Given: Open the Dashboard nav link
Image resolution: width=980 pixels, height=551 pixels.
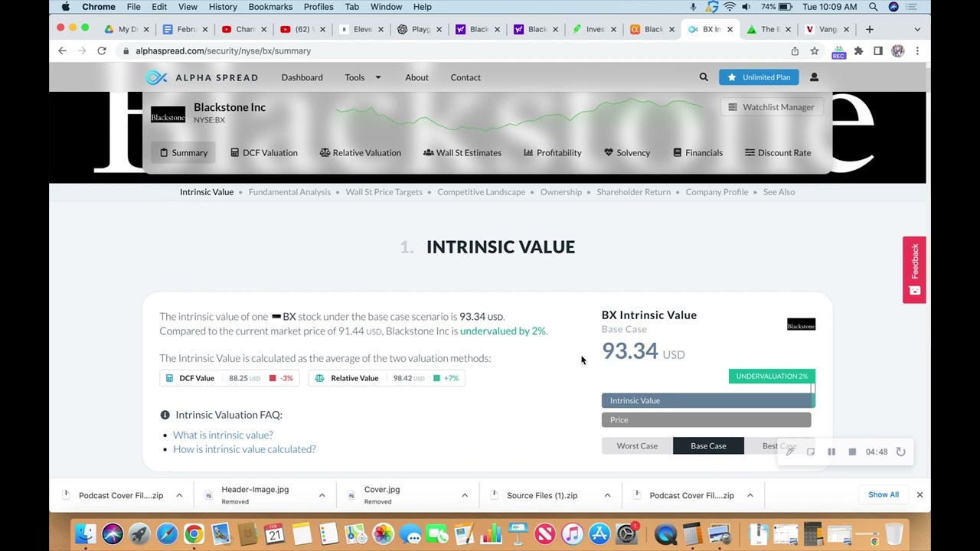Looking at the screenshot, I should point(302,77).
